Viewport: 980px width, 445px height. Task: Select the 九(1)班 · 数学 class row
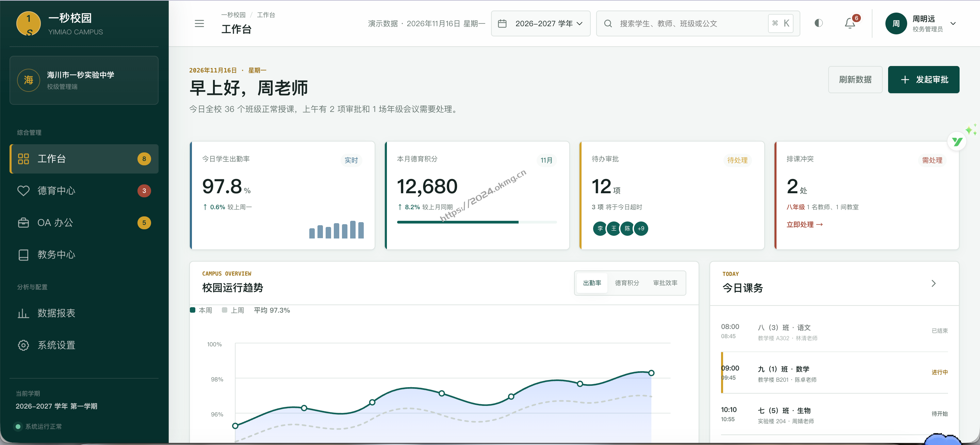[834, 373]
